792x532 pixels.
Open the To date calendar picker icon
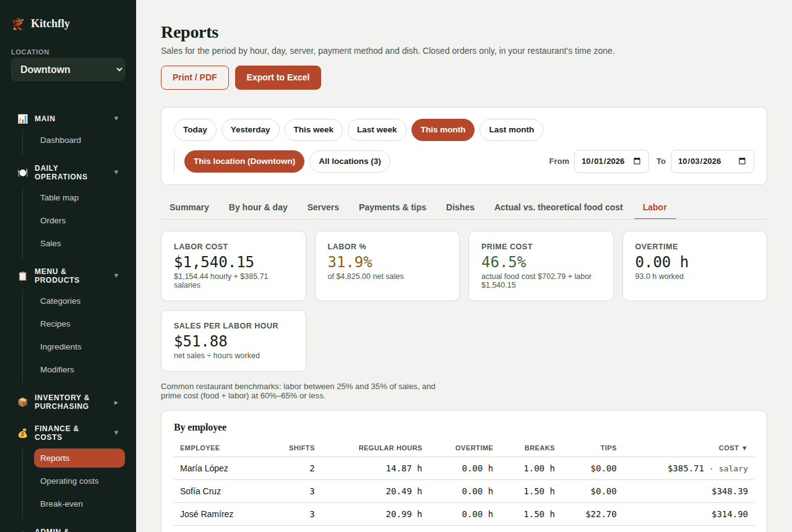742,161
